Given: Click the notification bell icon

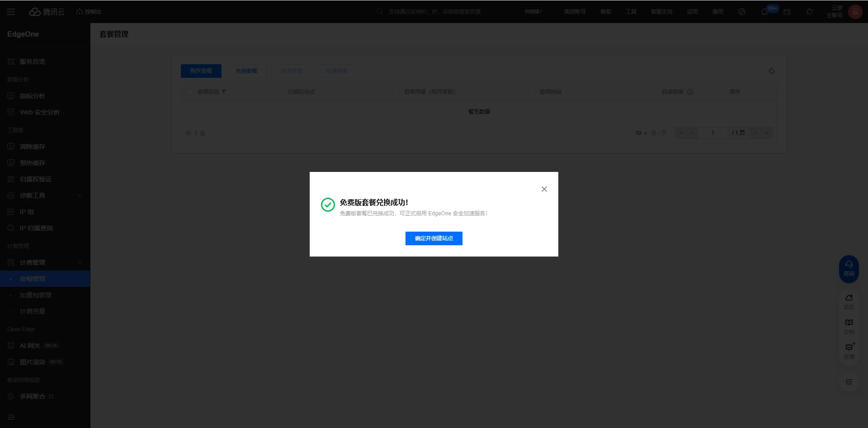Looking at the screenshot, I should pos(764,12).
